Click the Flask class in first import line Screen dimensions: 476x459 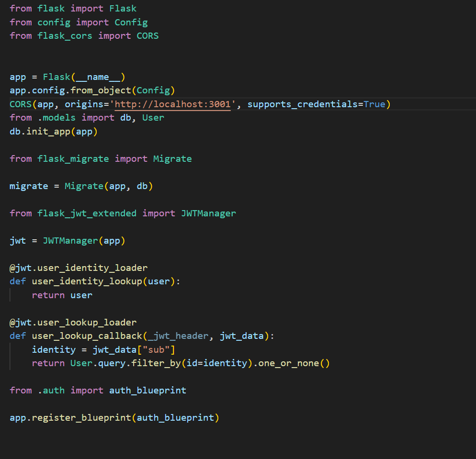click(123, 9)
